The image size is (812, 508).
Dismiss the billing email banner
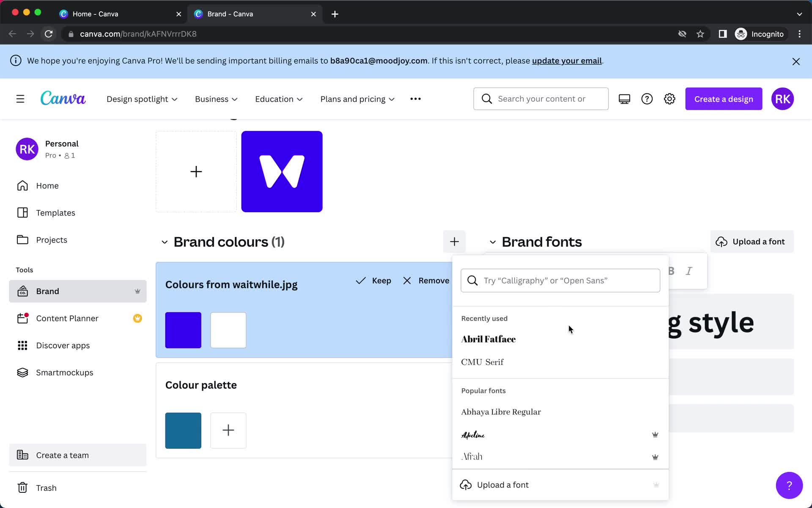(796, 61)
